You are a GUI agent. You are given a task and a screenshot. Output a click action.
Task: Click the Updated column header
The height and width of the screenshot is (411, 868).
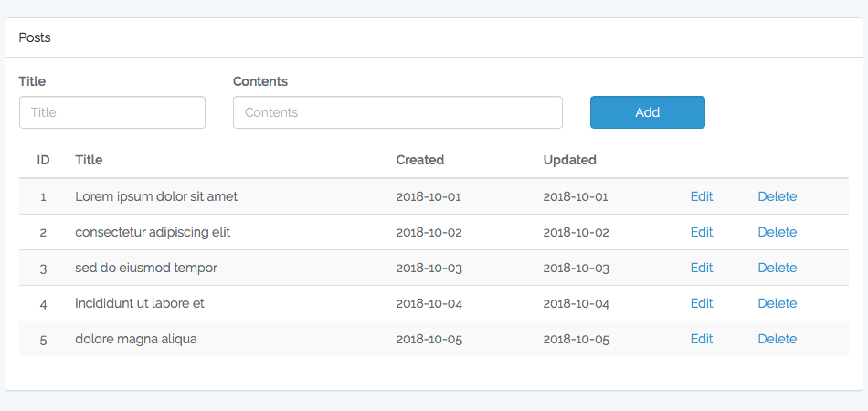[569, 160]
